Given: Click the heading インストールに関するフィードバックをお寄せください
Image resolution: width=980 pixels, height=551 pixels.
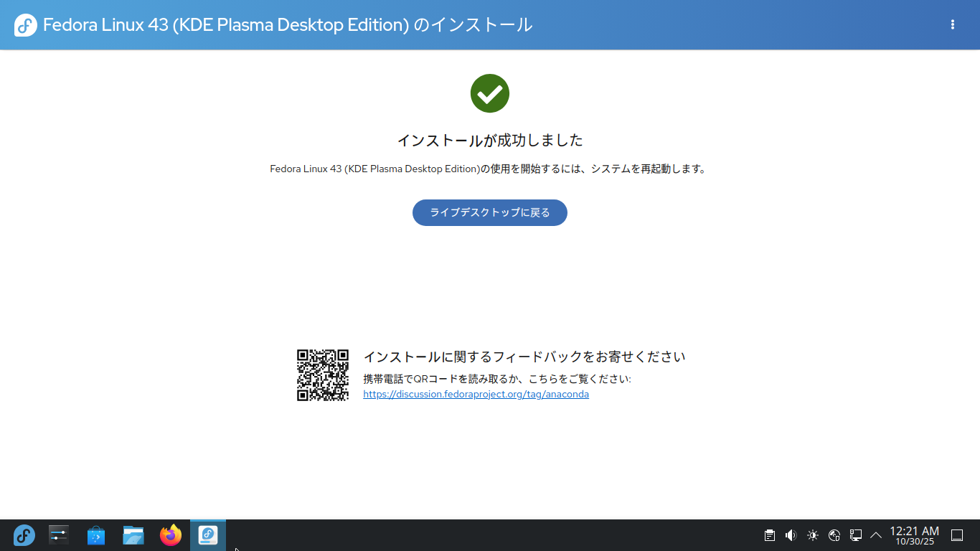Looking at the screenshot, I should [524, 357].
